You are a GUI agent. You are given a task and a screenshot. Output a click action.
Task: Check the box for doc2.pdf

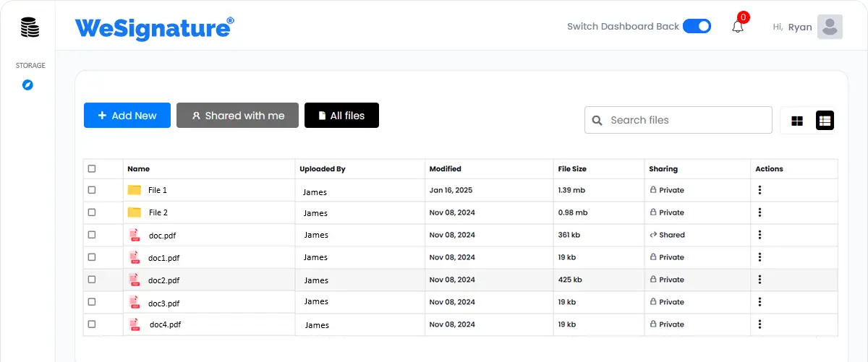coord(92,280)
